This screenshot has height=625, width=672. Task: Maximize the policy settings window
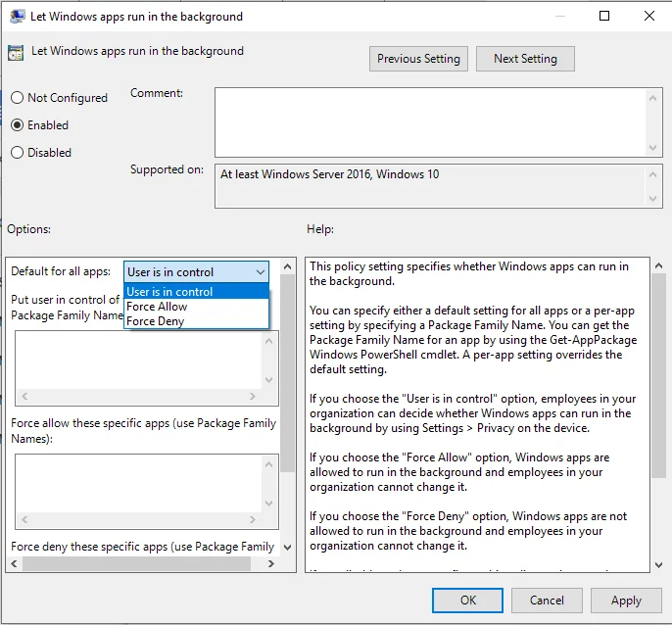pyautogui.click(x=604, y=17)
